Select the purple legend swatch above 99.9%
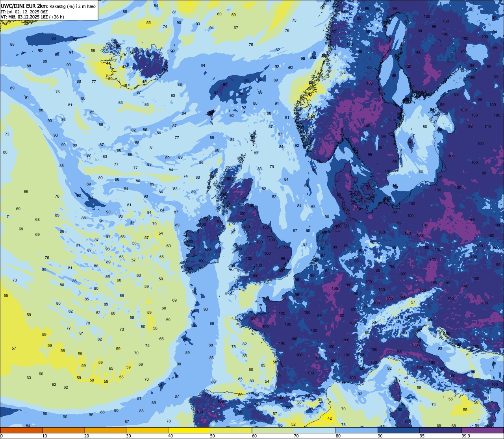The height and width of the screenshot is (439, 504). tap(482, 430)
